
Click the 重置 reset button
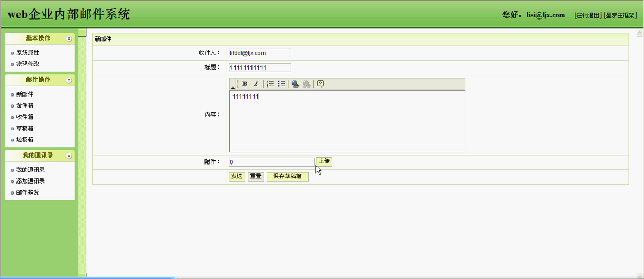coord(256,176)
